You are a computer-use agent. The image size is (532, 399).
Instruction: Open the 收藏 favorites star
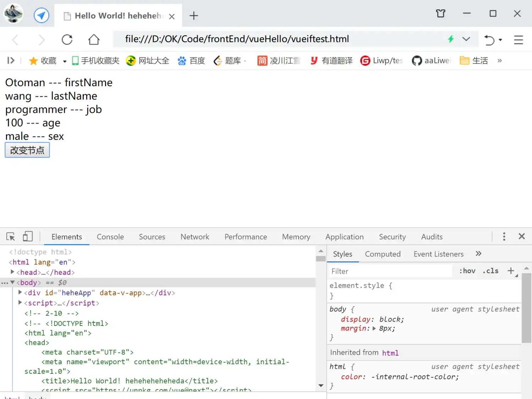(x=43, y=61)
